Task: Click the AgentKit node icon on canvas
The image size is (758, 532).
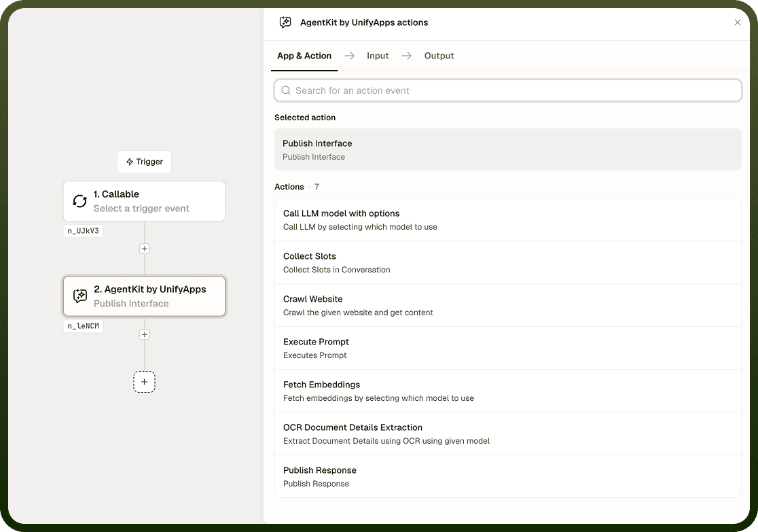Action: point(79,296)
